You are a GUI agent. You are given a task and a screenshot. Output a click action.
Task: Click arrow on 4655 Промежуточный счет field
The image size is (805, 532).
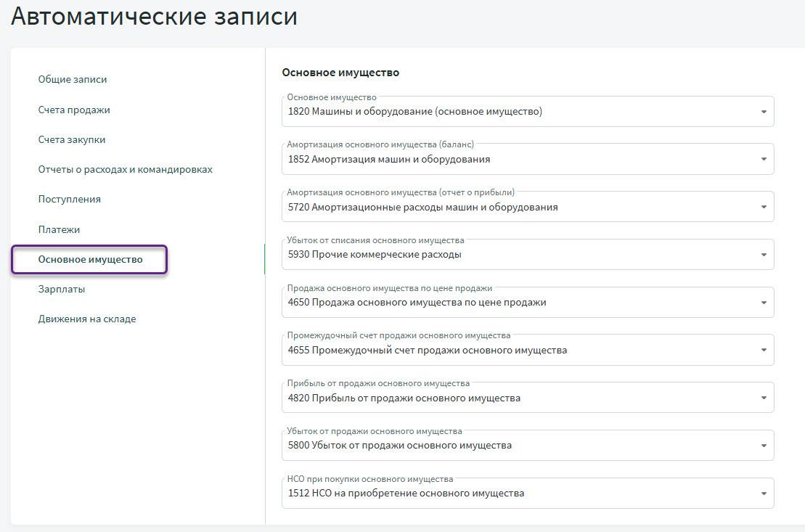tap(764, 351)
